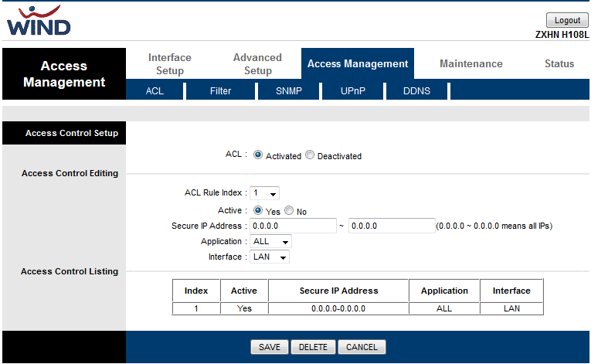Set Active to Yes
The image size is (598, 364).
(258, 211)
